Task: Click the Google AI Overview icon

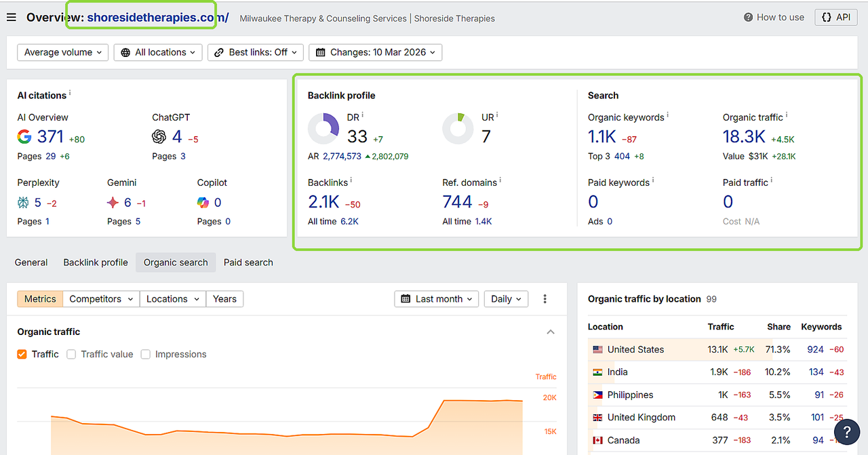Action: (x=24, y=137)
